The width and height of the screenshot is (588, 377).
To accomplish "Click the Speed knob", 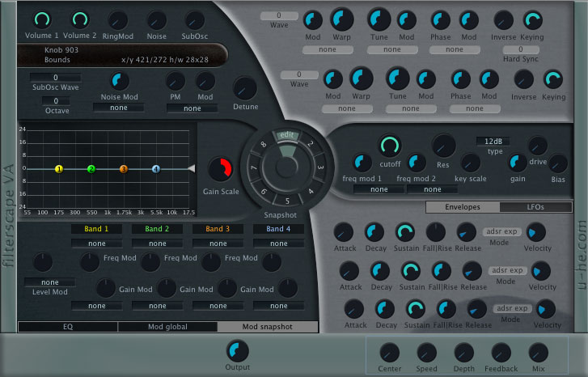I will click(x=426, y=353).
